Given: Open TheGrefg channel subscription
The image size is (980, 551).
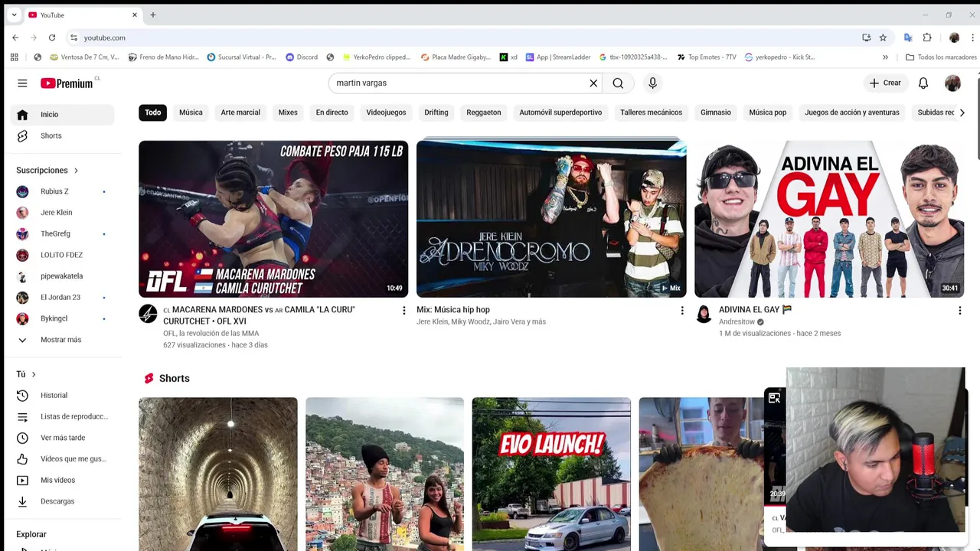Looking at the screenshot, I should pos(63,233).
